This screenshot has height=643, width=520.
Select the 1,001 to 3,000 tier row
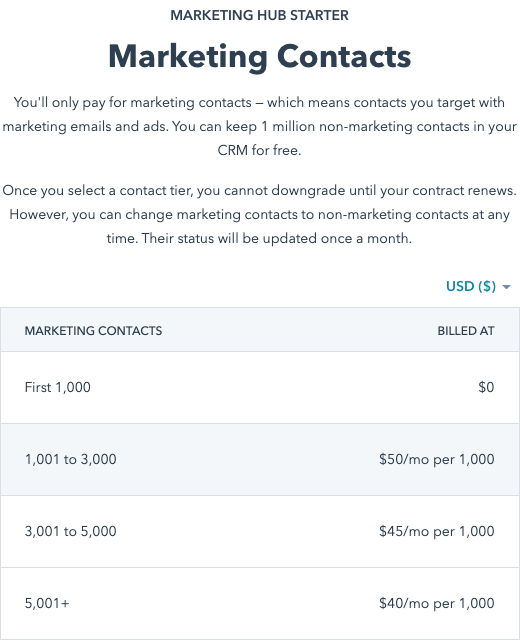tap(260, 460)
